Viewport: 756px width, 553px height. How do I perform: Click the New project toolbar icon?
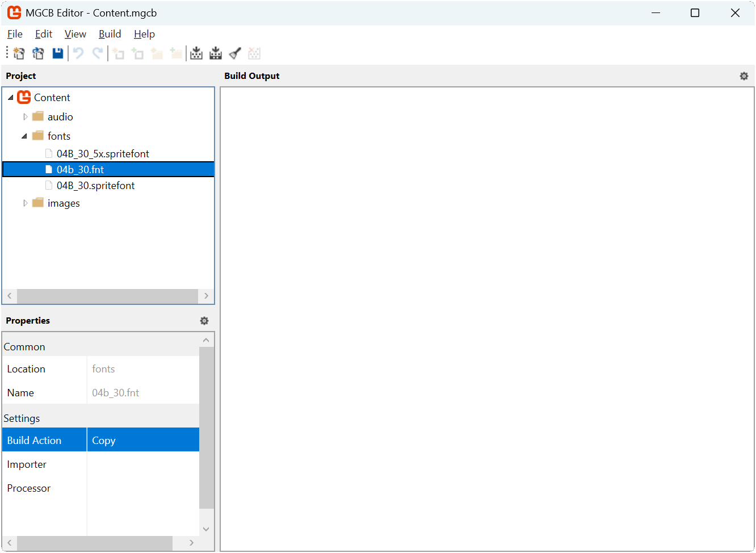click(x=19, y=53)
